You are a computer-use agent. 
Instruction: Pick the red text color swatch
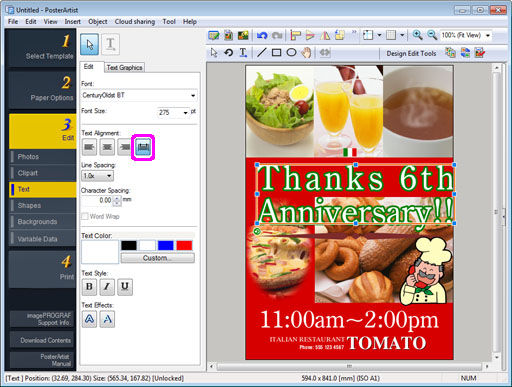click(x=184, y=246)
